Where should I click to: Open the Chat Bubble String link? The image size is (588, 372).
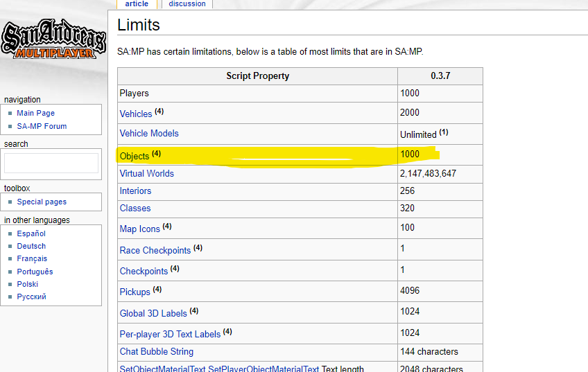click(x=157, y=351)
